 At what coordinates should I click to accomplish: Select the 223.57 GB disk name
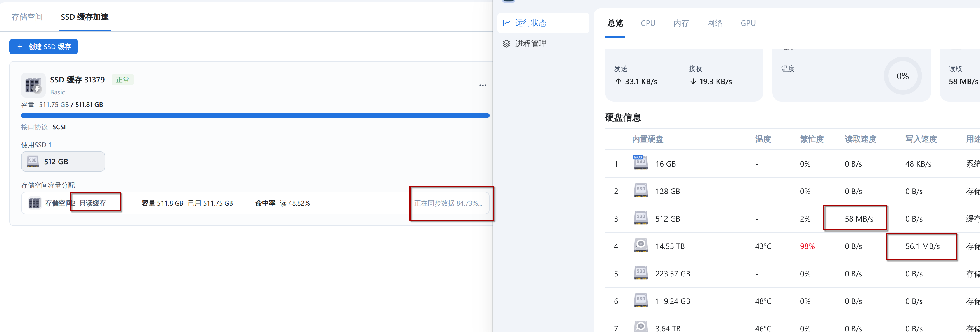pos(672,274)
